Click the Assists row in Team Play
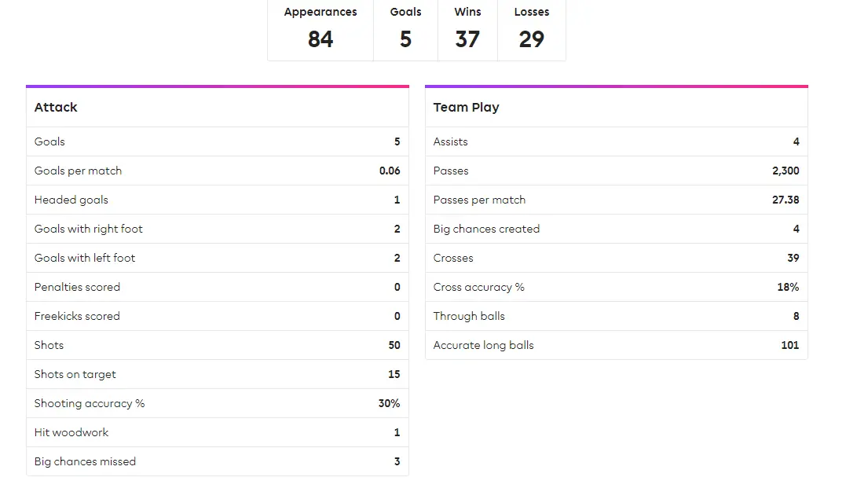 [616, 141]
